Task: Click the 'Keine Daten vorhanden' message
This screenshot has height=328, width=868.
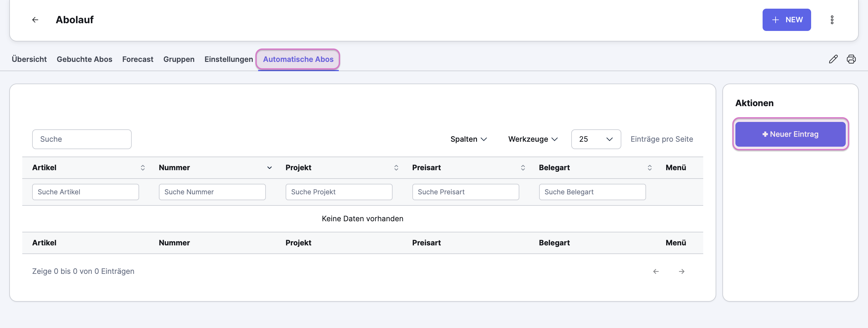Action: point(362,219)
